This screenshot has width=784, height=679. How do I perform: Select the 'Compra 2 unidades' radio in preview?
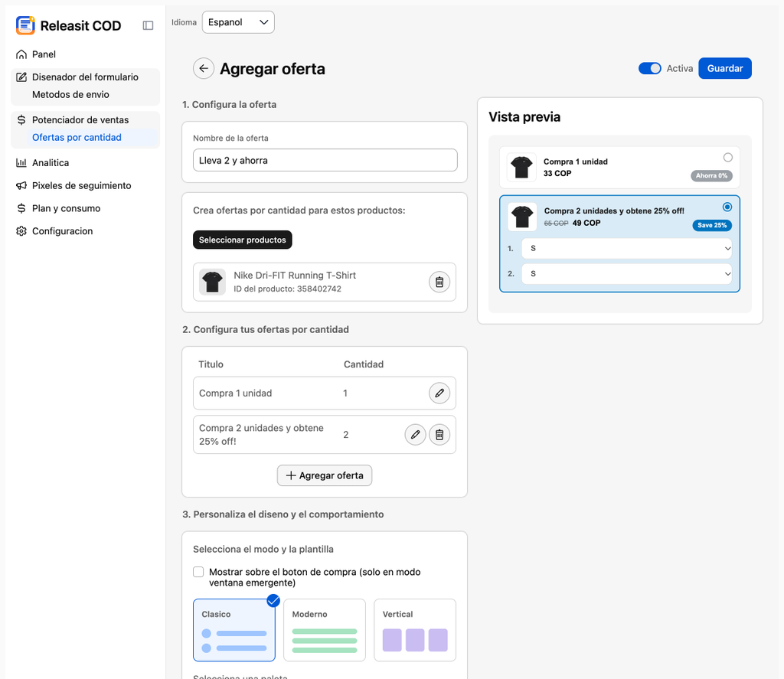(x=727, y=207)
